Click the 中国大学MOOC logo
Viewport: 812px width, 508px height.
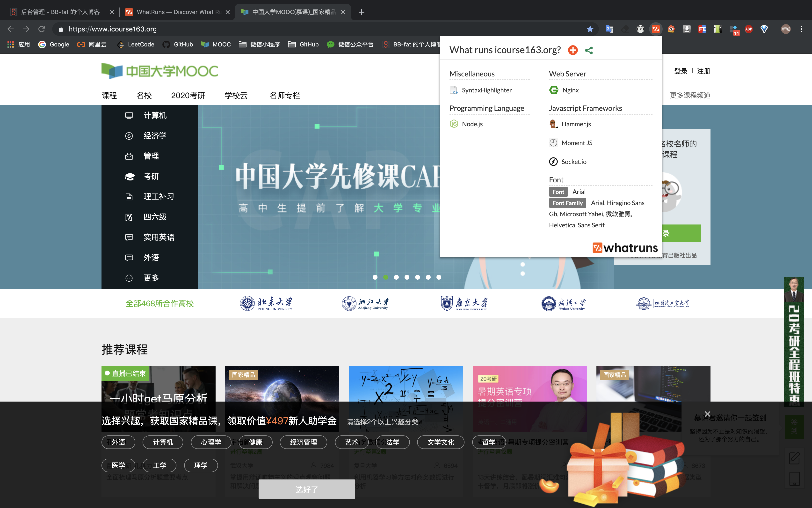[x=160, y=71]
